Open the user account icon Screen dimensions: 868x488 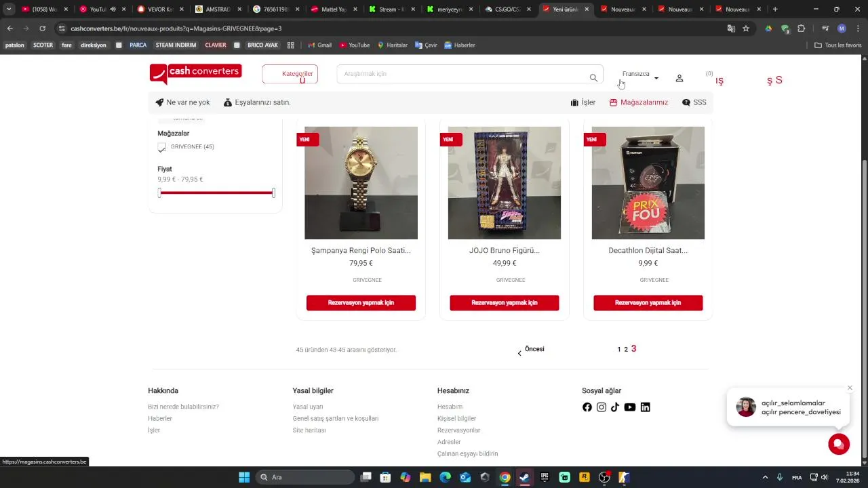pyautogui.click(x=679, y=78)
